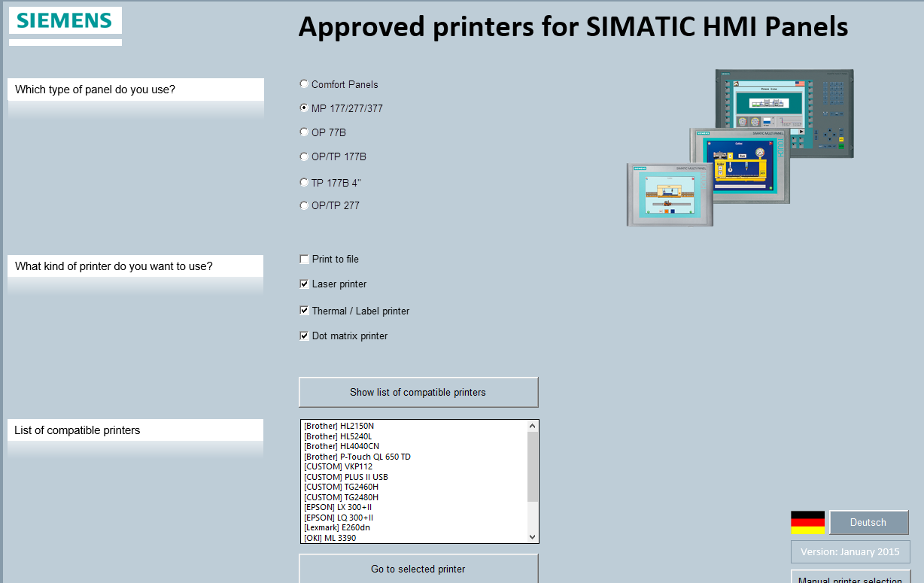Select [Brother] HL5240L in the list
Viewport: 924px width, 583px height.
tap(415, 436)
